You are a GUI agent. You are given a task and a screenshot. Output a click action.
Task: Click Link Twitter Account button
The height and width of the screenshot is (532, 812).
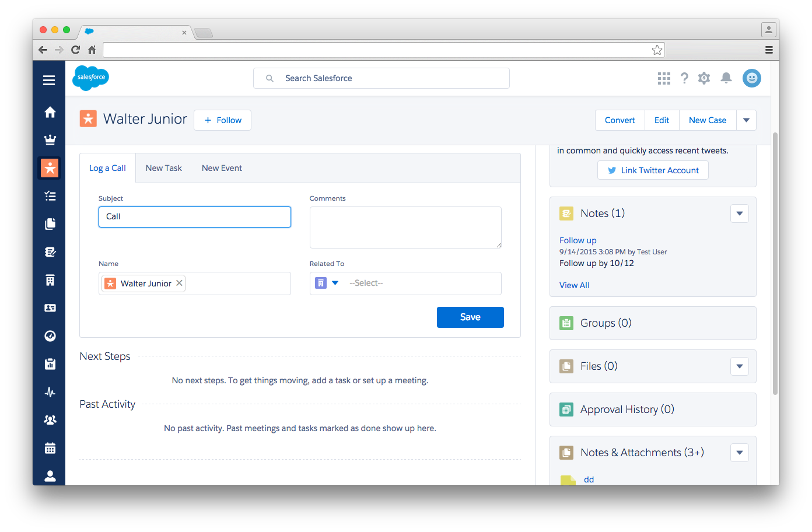pos(653,170)
